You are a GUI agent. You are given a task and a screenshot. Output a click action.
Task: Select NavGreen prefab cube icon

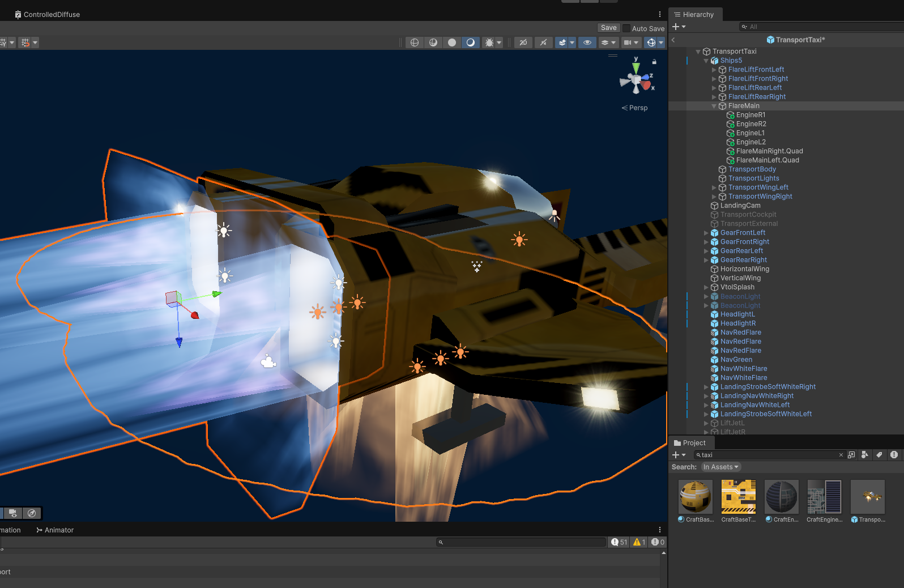coord(715,360)
